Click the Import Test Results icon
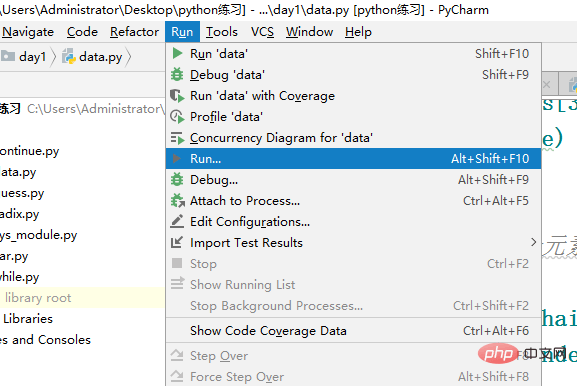The height and width of the screenshot is (386, 577). coord(177,242)
